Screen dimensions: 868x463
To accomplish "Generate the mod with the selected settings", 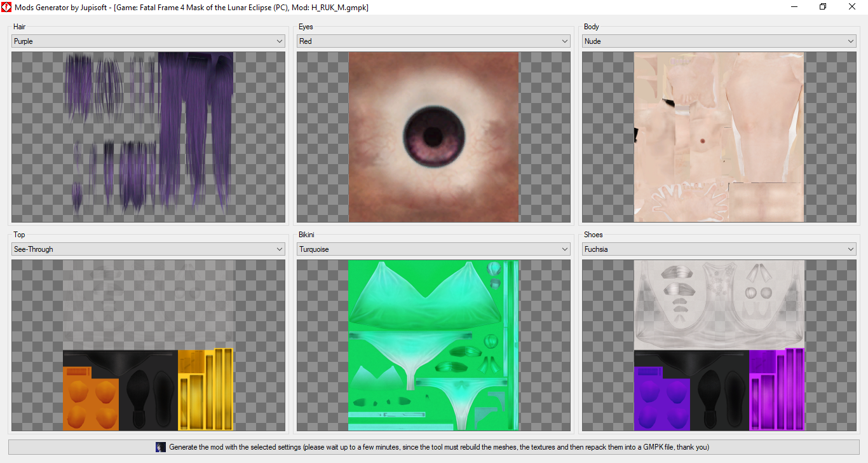I will (433, 447).
